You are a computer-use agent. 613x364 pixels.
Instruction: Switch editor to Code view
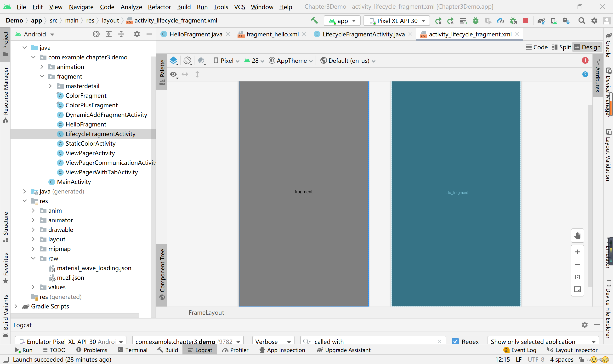537,47
